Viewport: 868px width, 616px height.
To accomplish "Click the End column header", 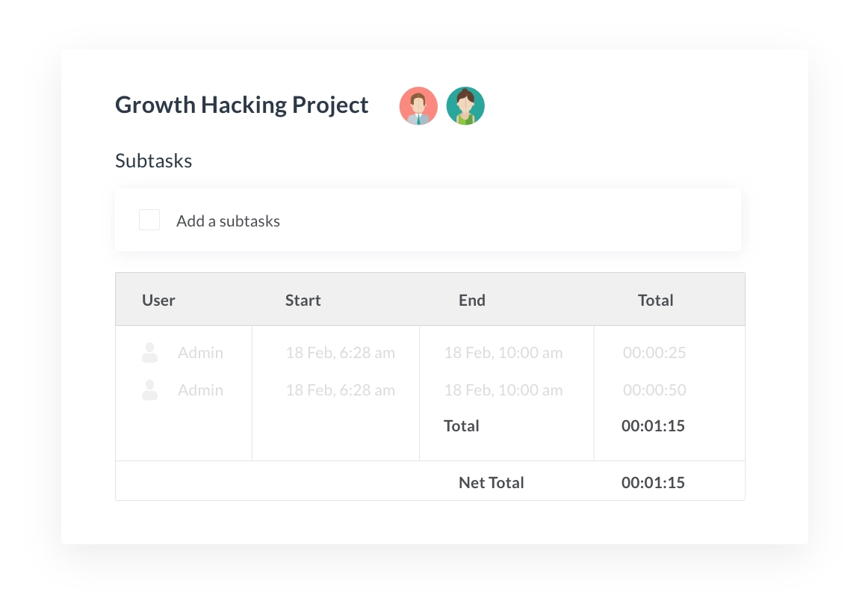I will tap(472, 301).
